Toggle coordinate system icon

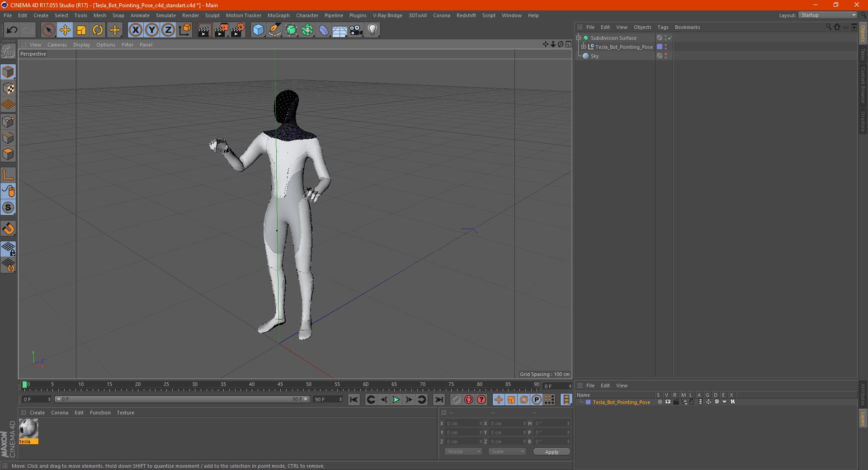tap(184, 30)
